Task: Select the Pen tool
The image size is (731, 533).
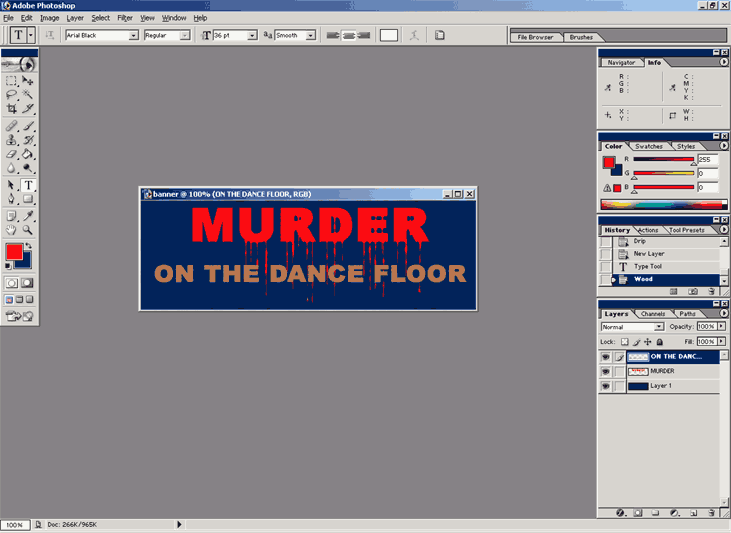Action: (x=11, y=199)
